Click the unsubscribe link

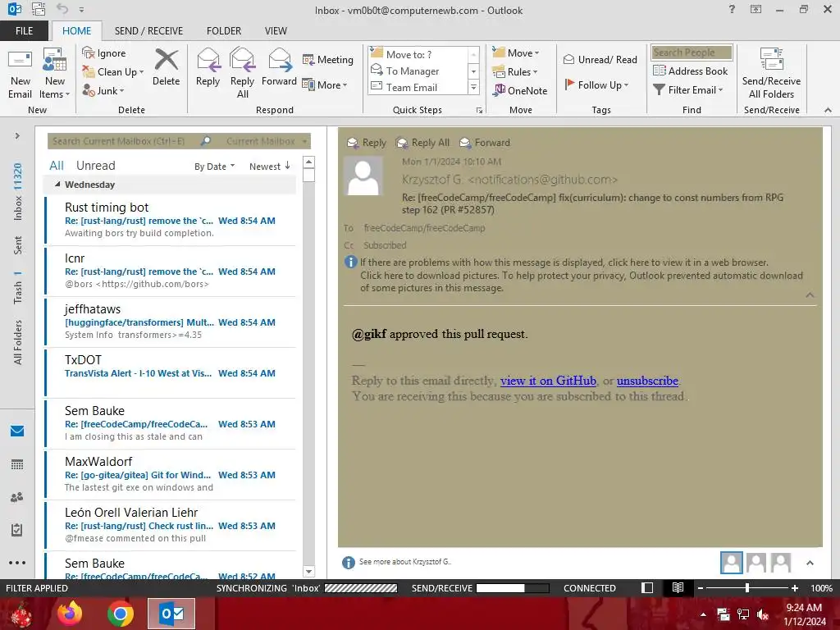click(647, 381)
